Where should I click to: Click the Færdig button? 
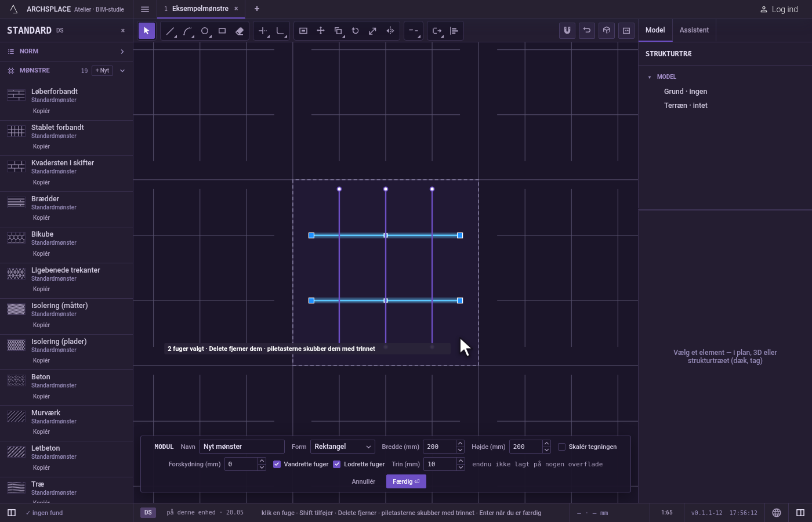(x=406, y=481)
